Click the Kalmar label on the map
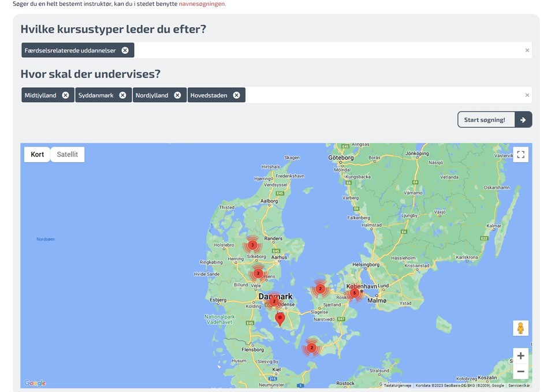 [x=494, y=225]
